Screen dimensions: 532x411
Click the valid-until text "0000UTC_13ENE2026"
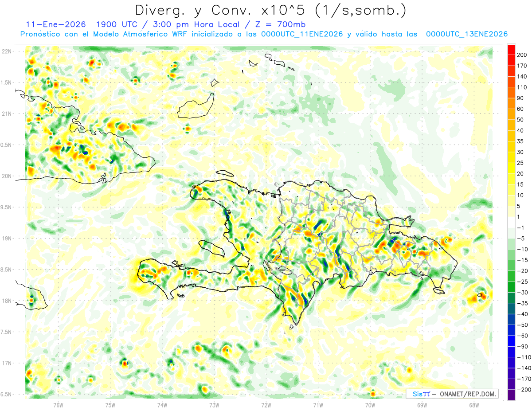tap(466, 34)
